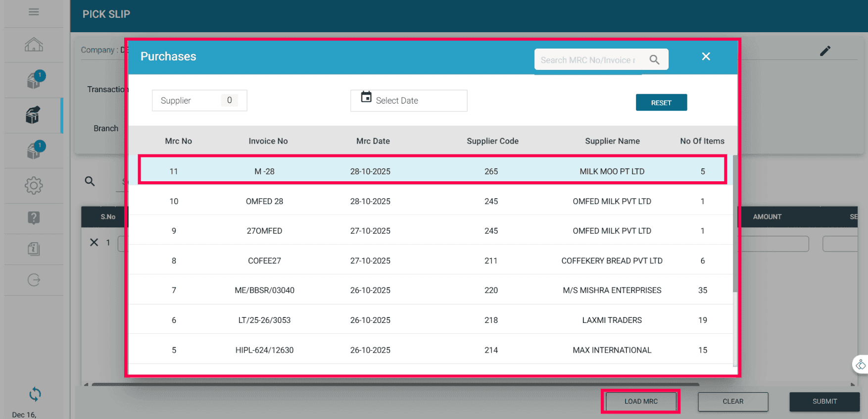Click the Supplier Name column header
This screenshot has width=868, height=419.
coord(612,141)
